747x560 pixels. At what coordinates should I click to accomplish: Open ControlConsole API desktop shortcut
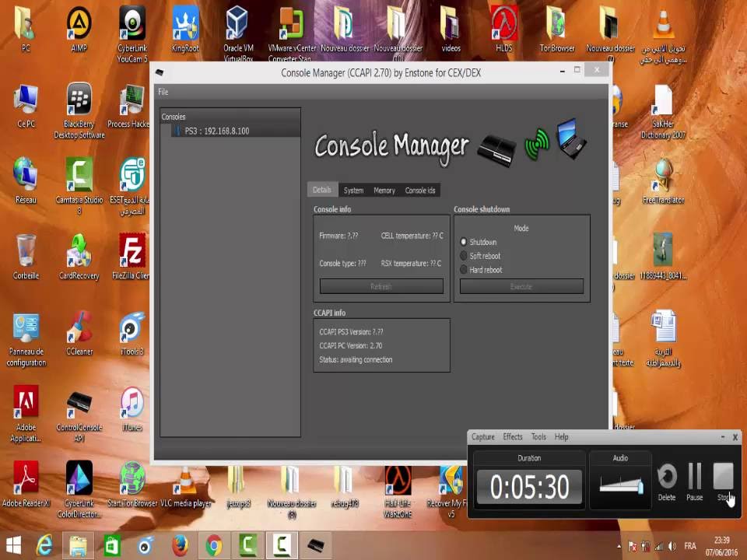point(79,415)
